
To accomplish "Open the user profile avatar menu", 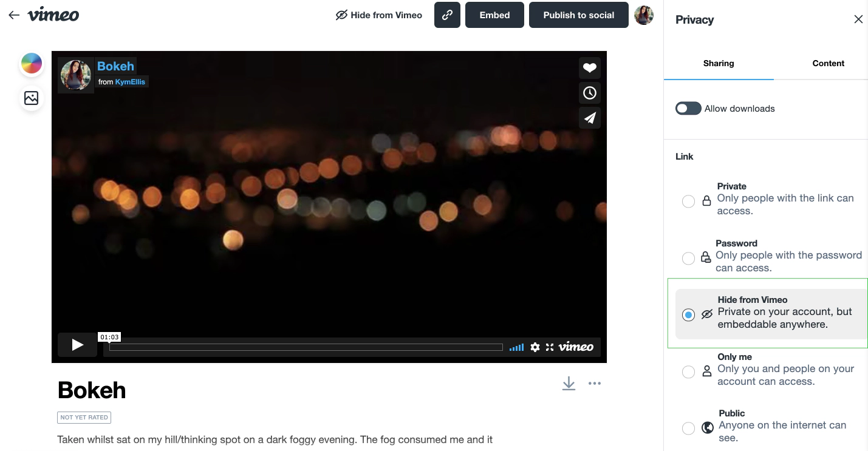I will [x=644, y=15].
